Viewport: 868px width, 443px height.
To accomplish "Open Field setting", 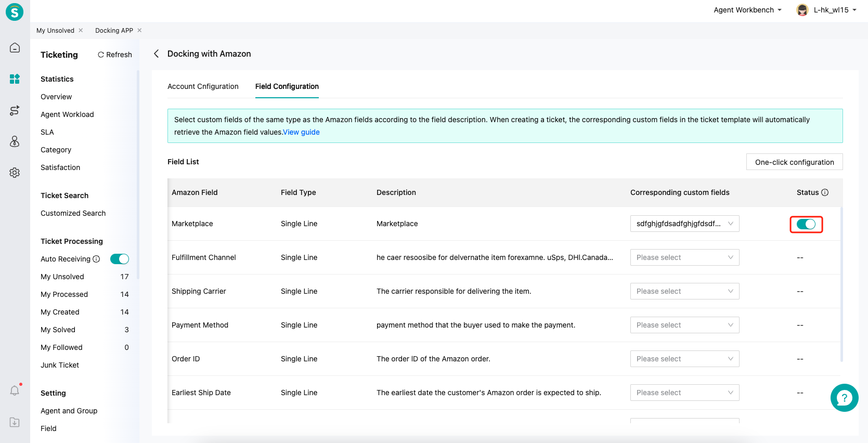I will coord(48,428).
